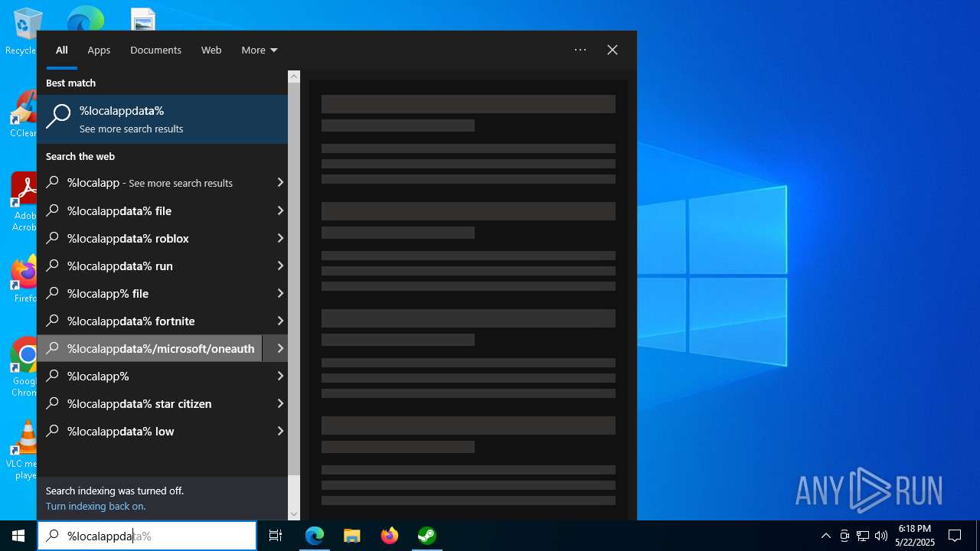This screenshot has height=551, width=980.
Task: Expand the arrow for '%localappdata% file' row
Action: [x=279, y=210]
